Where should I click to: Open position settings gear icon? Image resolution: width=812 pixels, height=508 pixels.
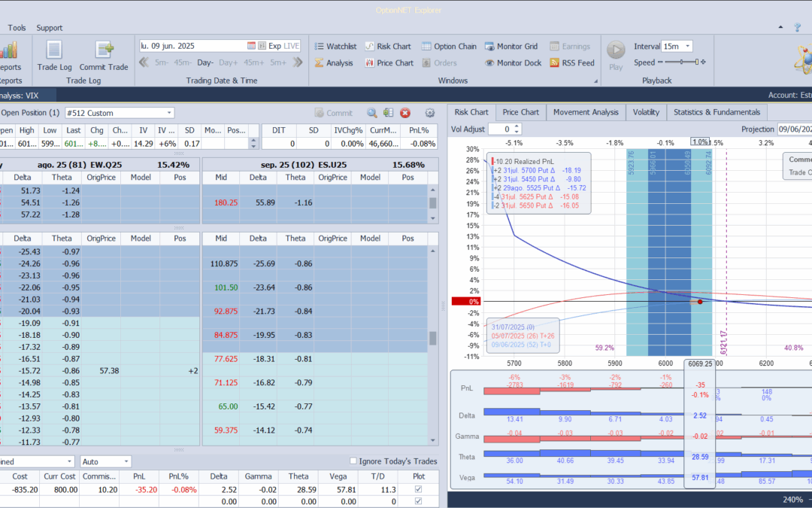tap(430, 113)
